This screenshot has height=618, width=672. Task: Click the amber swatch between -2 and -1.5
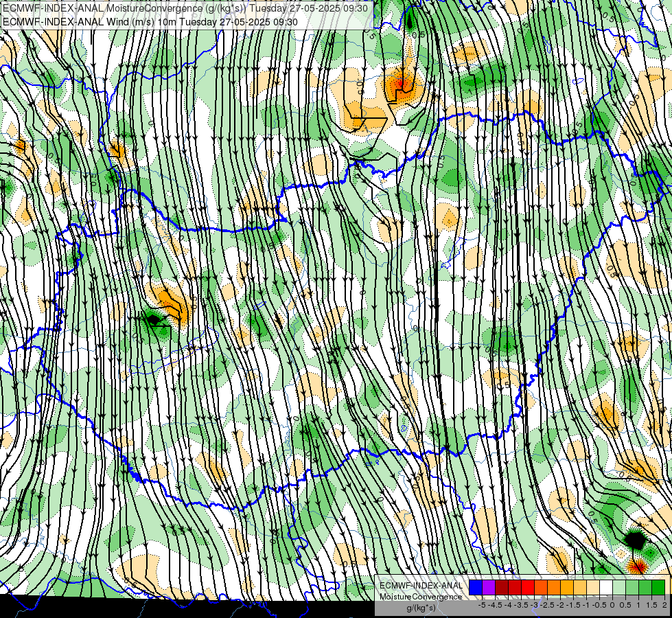(567, 587)
